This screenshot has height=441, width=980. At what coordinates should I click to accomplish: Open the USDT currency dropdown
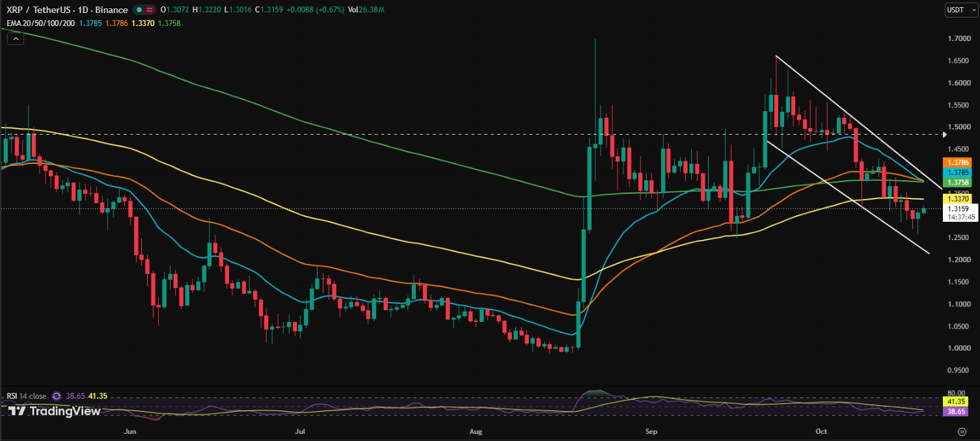click(x=961, y=10)
